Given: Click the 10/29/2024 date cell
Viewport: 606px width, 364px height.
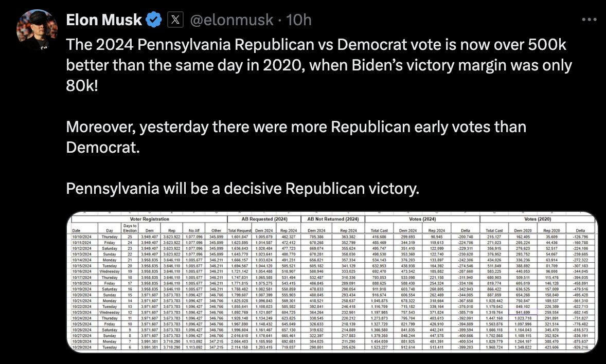Looking at the screenshot, I should 81,348.
